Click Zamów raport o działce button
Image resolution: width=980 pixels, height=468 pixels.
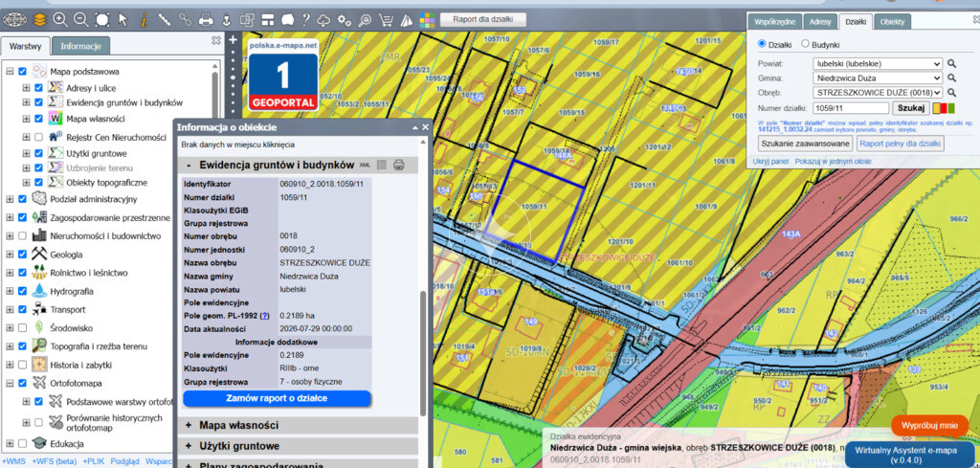[277, 398]
